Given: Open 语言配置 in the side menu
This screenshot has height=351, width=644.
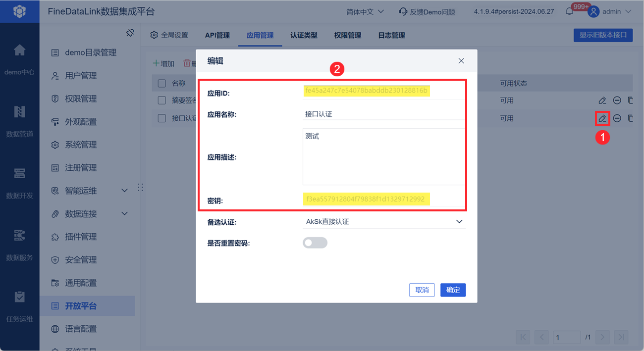Looking at the screenshot, I should 81,329.
